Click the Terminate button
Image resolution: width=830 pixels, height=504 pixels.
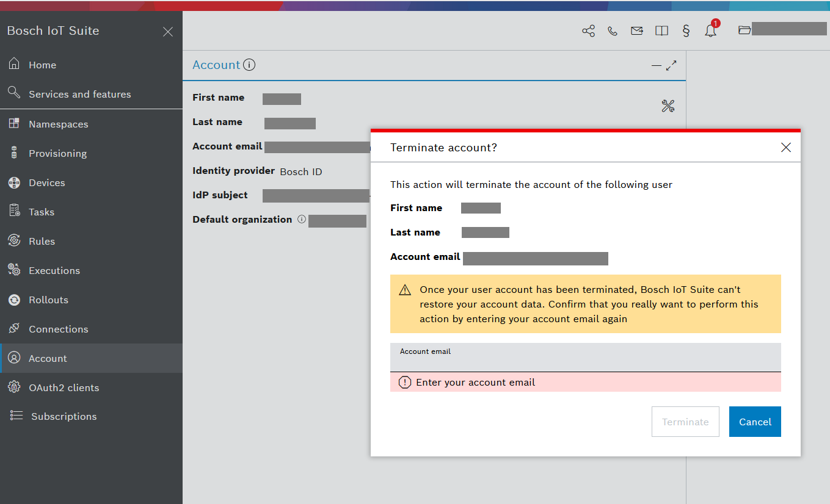685,422
